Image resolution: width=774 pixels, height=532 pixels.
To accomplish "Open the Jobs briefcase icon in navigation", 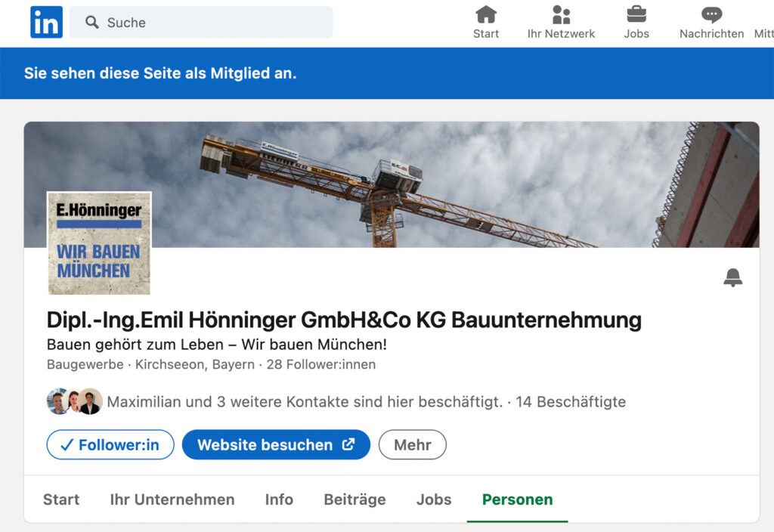I will click(636, 15).
